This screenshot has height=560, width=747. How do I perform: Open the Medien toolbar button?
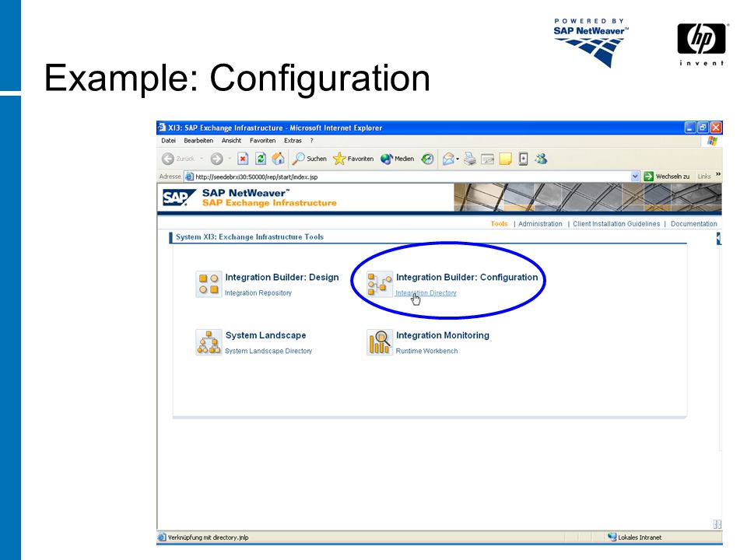tap(398, 159)
